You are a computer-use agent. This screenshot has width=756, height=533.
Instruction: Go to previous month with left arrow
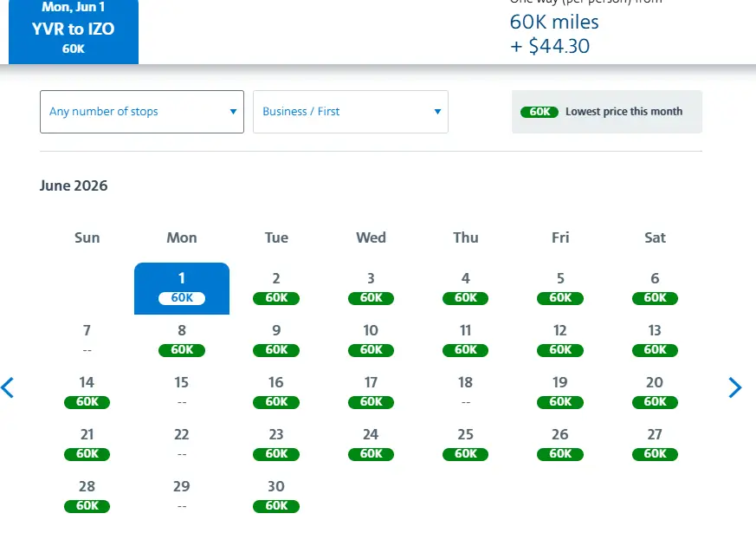click(8, 387)
